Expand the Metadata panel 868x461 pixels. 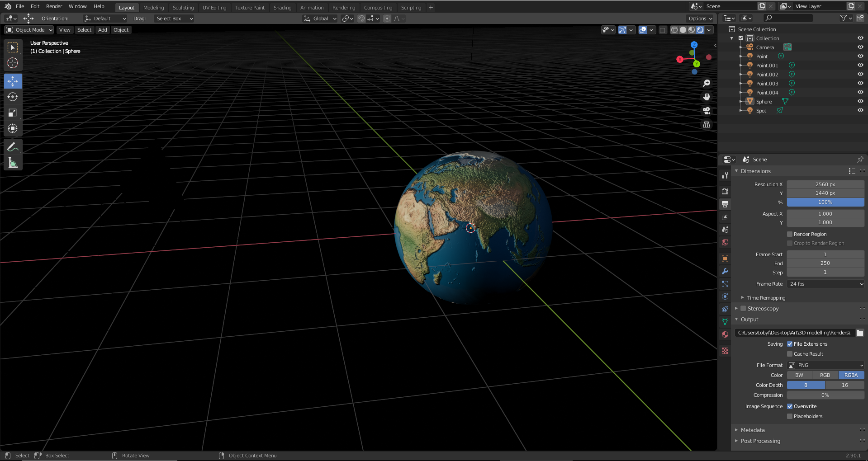click(x=752, y=430)
